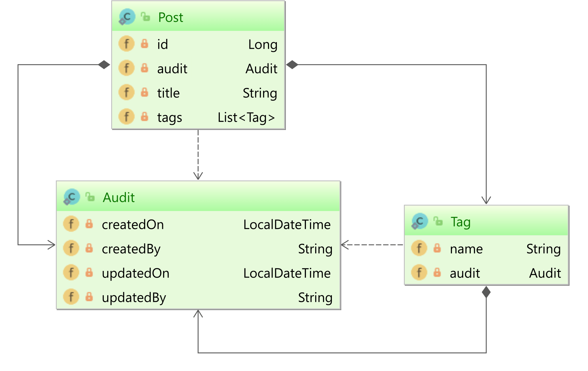Select the Tag class header name
Image resolution: width=588 pixels, height=371 pixels.
[460, 222]
